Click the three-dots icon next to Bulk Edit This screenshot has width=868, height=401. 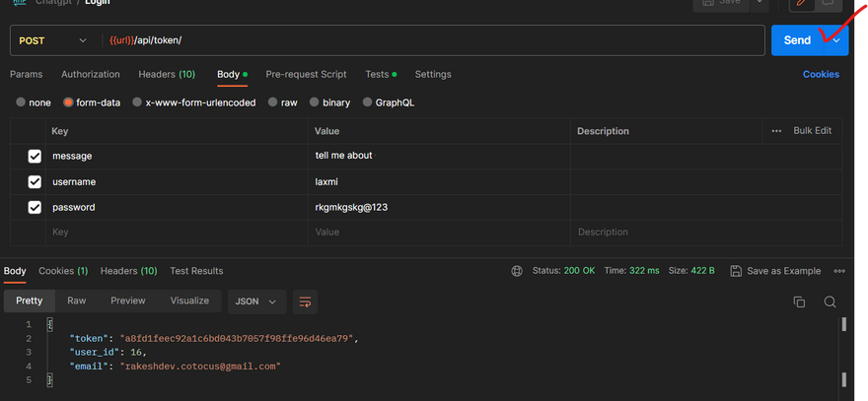(776, 131)
